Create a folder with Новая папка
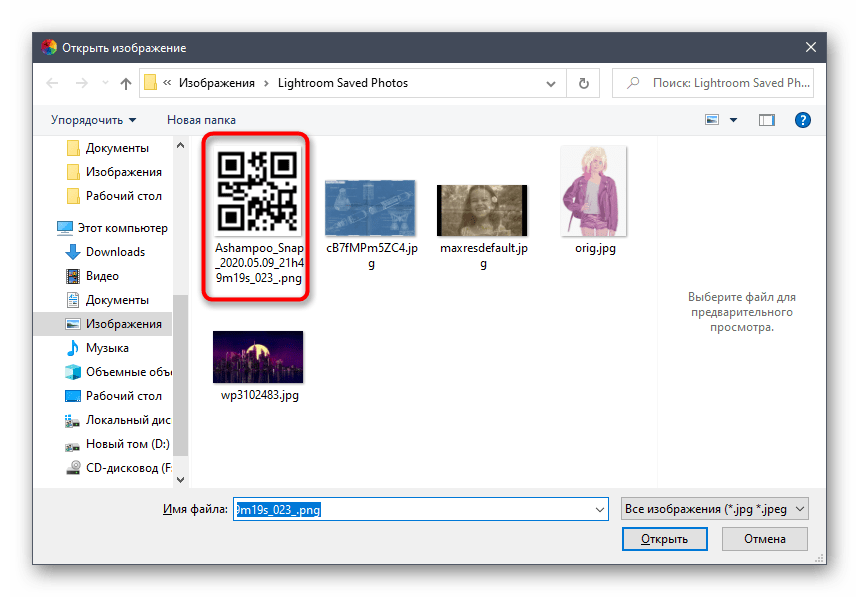Screen dimensions: 859x597 (201, 120)
